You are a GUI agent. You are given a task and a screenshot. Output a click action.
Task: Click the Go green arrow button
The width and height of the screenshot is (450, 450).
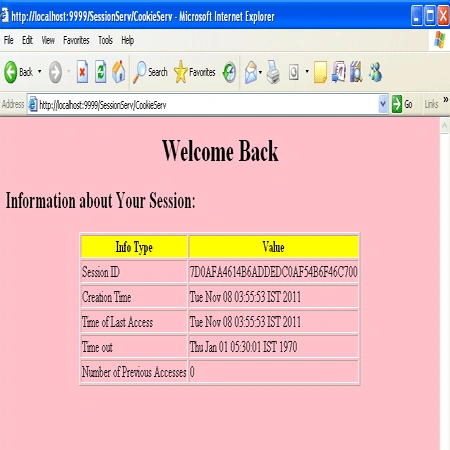click(402, 104)
